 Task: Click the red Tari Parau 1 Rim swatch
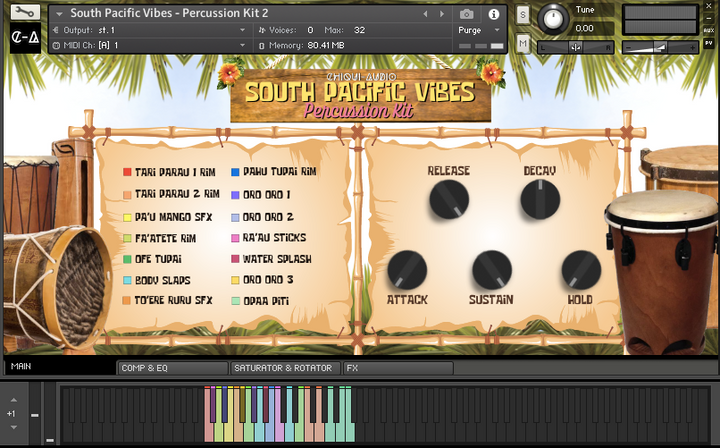(127, 172)
